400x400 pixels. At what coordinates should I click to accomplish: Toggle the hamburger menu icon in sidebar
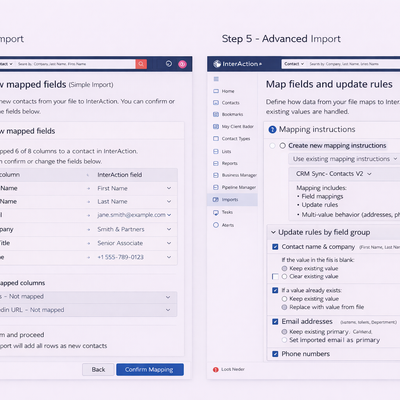tap(216, 79)
